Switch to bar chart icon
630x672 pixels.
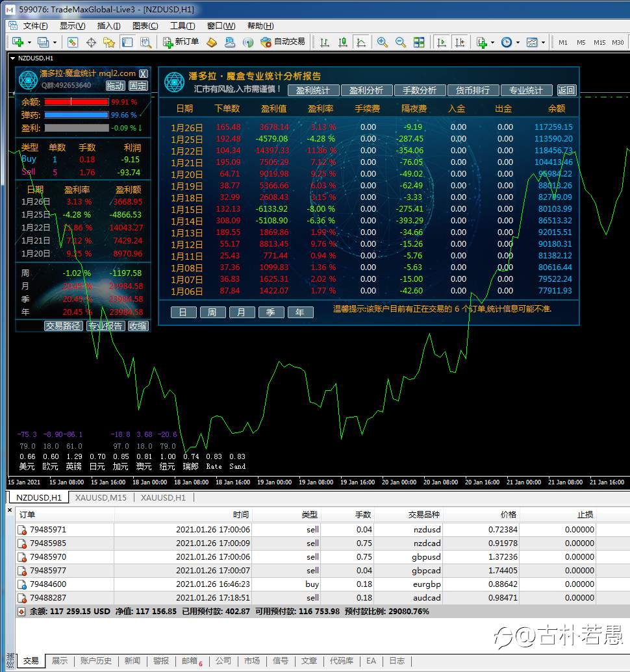click(325, 42)
